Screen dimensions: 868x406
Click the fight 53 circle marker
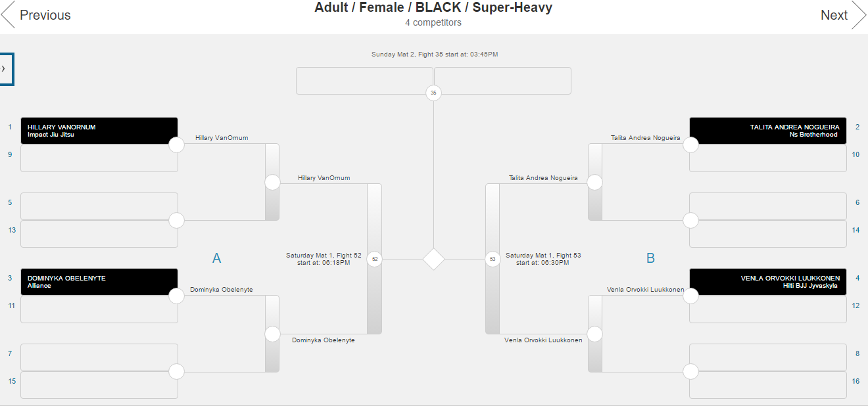493,259
